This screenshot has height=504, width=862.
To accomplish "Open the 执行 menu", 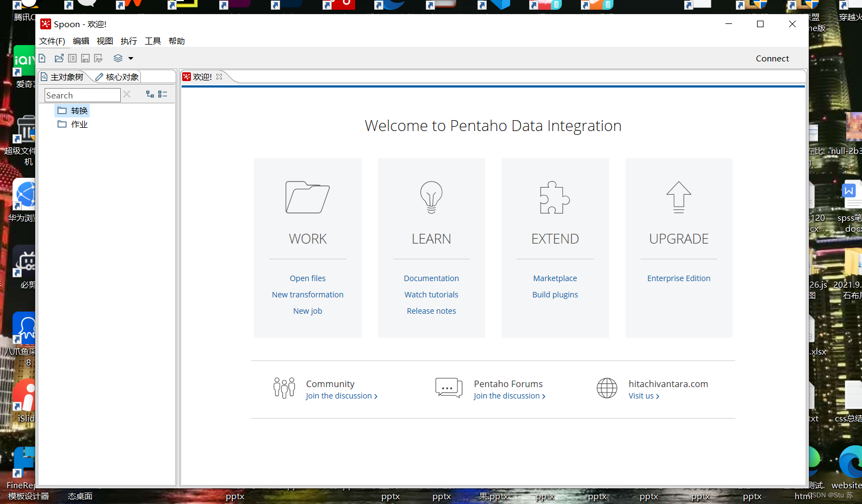I will 129,41.
